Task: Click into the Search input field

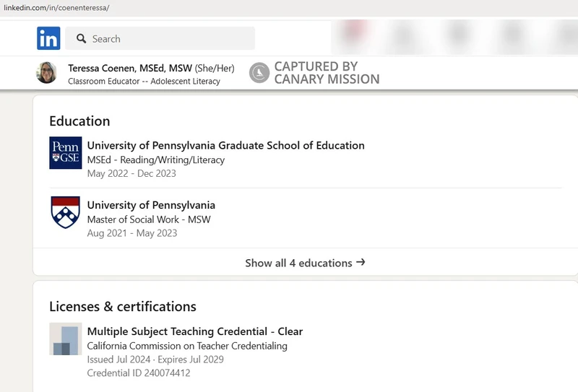Action: [x=173, y=39]
